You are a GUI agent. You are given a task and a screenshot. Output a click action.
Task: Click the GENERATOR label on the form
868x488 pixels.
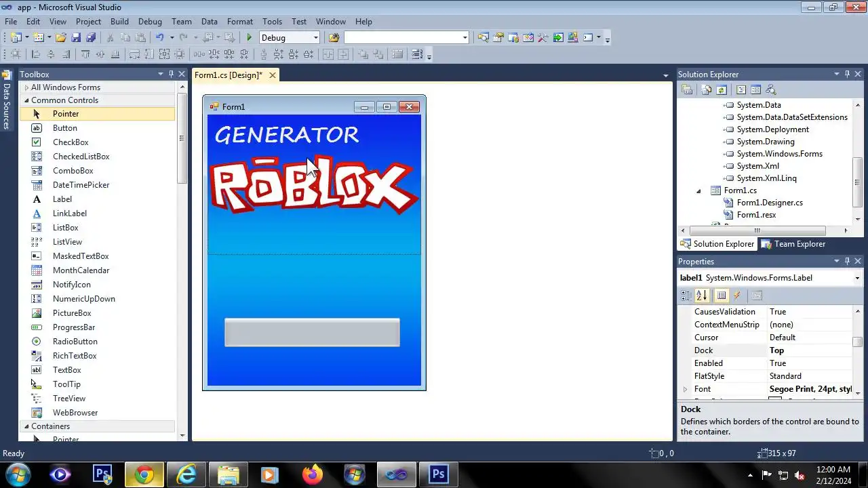[287, 135]
